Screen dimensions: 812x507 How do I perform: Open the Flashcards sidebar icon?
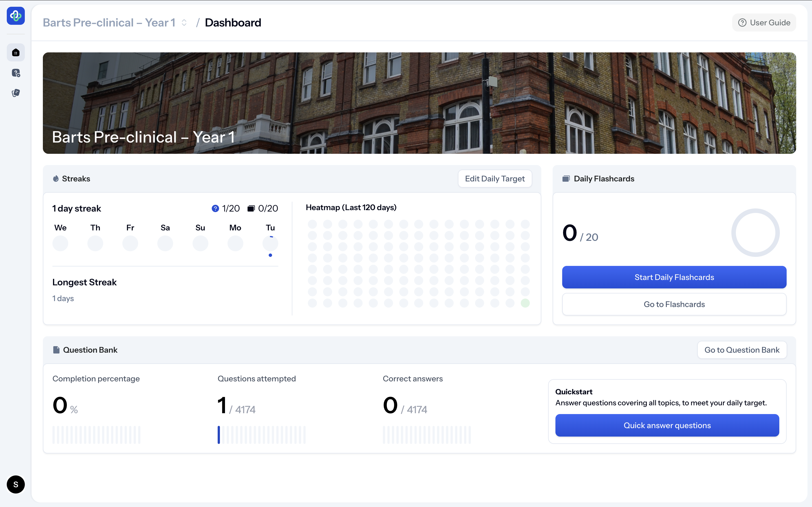[x=16, y=93]
